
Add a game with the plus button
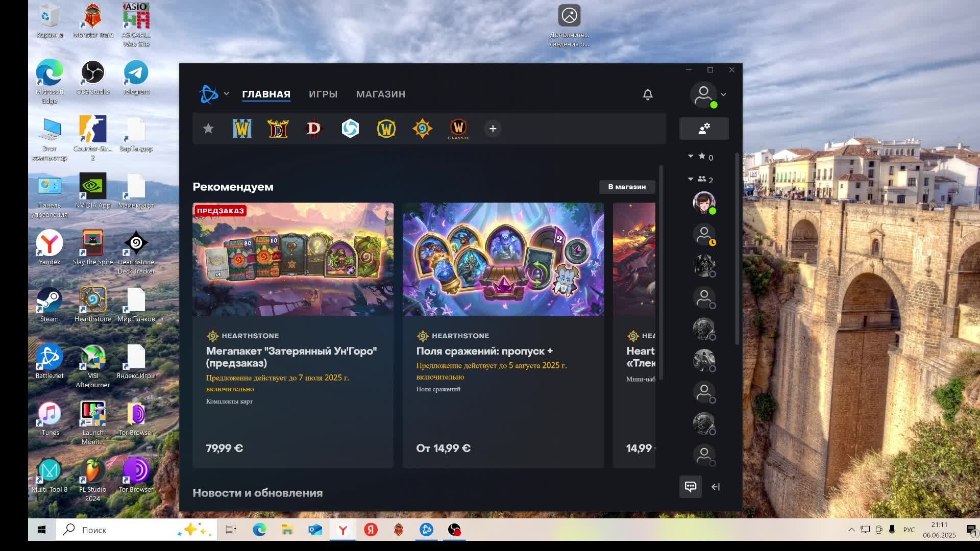coord(493,129)
